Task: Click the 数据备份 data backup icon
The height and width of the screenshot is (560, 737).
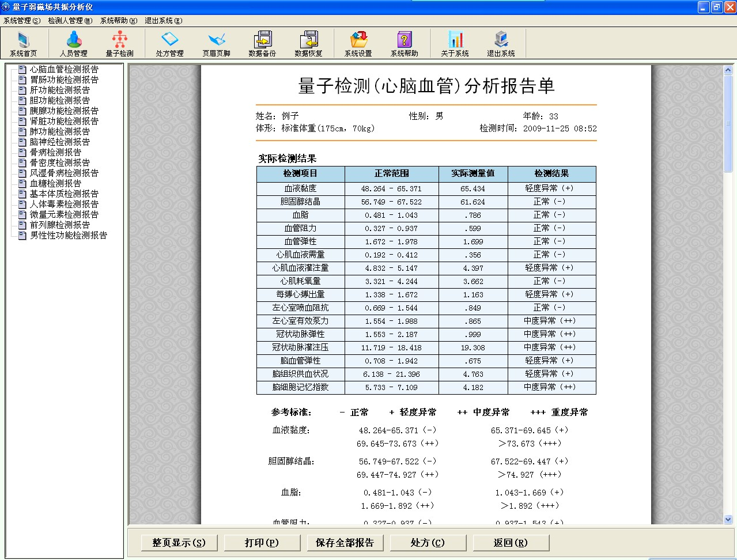Action: (262, 43)
